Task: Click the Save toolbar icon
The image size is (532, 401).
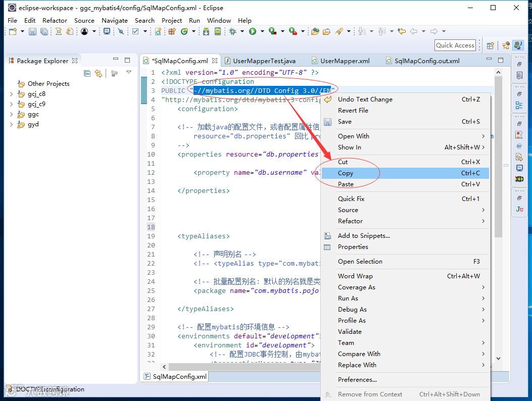Action: (x=32, y=31)
